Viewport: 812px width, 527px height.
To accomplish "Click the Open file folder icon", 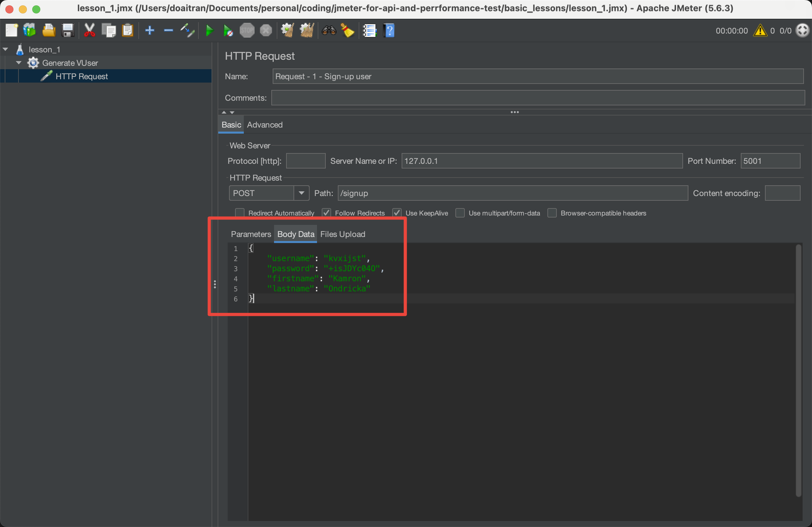I will pyautogui.click(x=49, y=30).
